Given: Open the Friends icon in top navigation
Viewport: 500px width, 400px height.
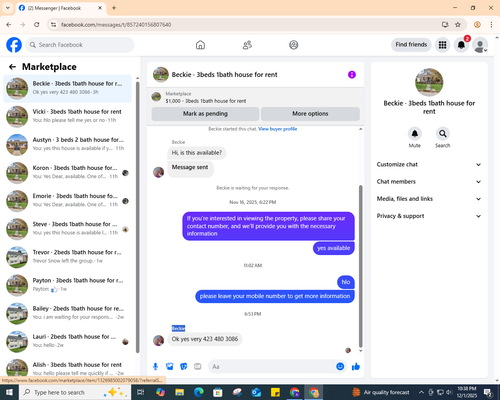Looking at the screenshot, I should click(x=247, y=45).
